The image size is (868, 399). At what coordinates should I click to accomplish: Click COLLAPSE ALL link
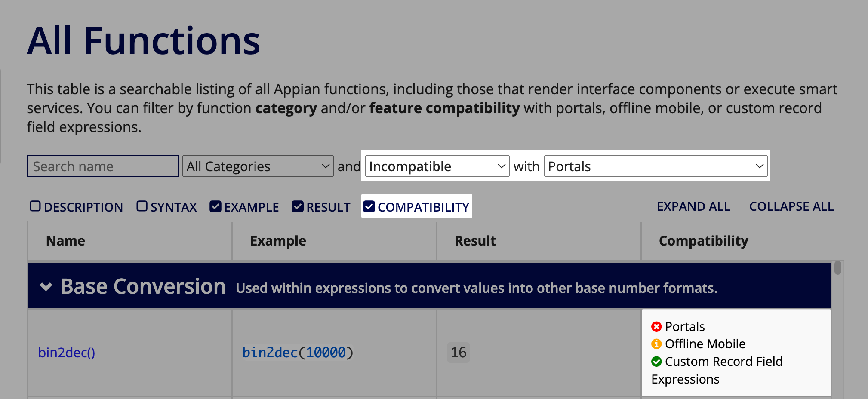pos(791,206)
